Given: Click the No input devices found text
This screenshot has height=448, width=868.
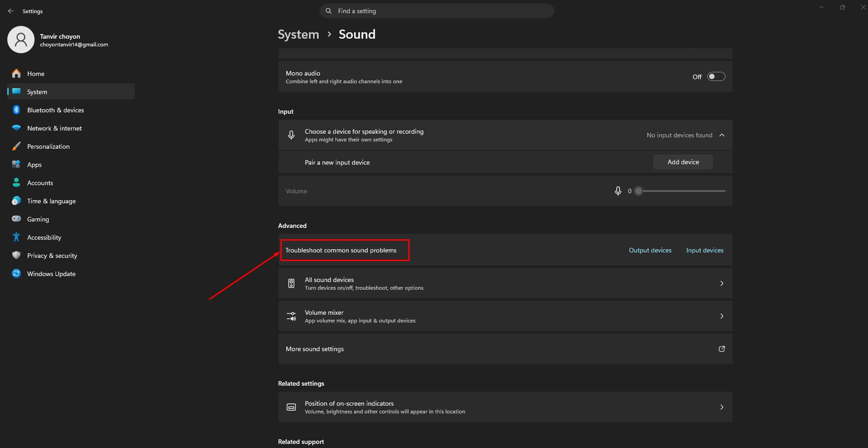Looking at the screenshot, I should click(x=679, y=135).
